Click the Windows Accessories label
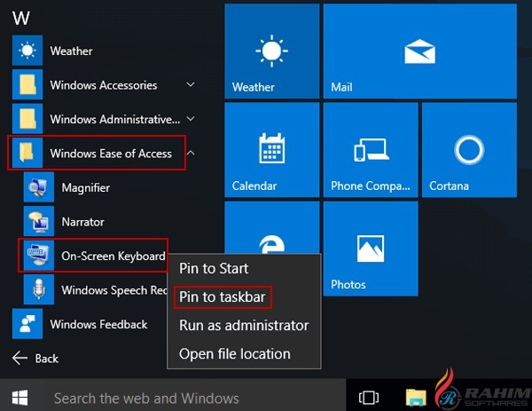532x411 pixels. pos(104,85)
